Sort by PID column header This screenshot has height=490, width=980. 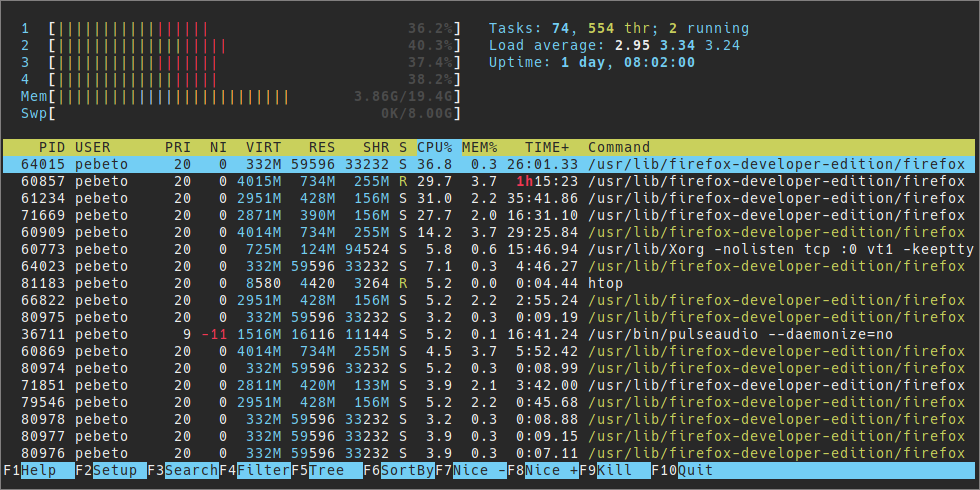pos(52,148)
